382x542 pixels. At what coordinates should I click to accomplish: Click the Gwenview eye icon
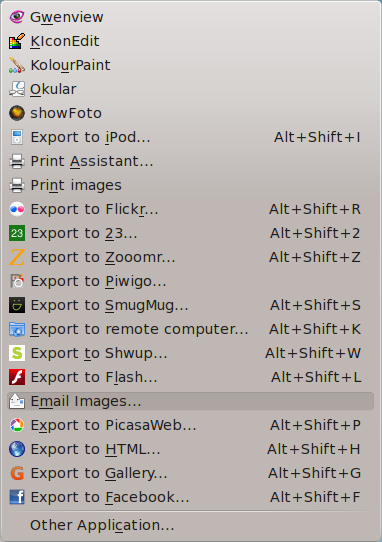tap(17, 17)
